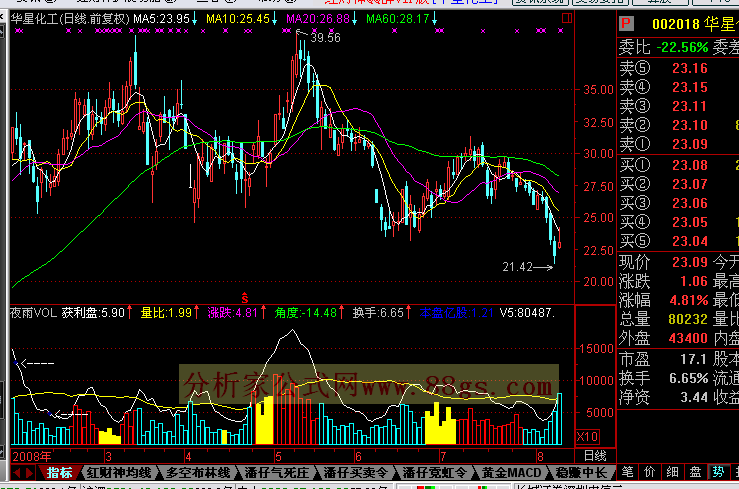Select the 指标 tab

coord(59,473)
